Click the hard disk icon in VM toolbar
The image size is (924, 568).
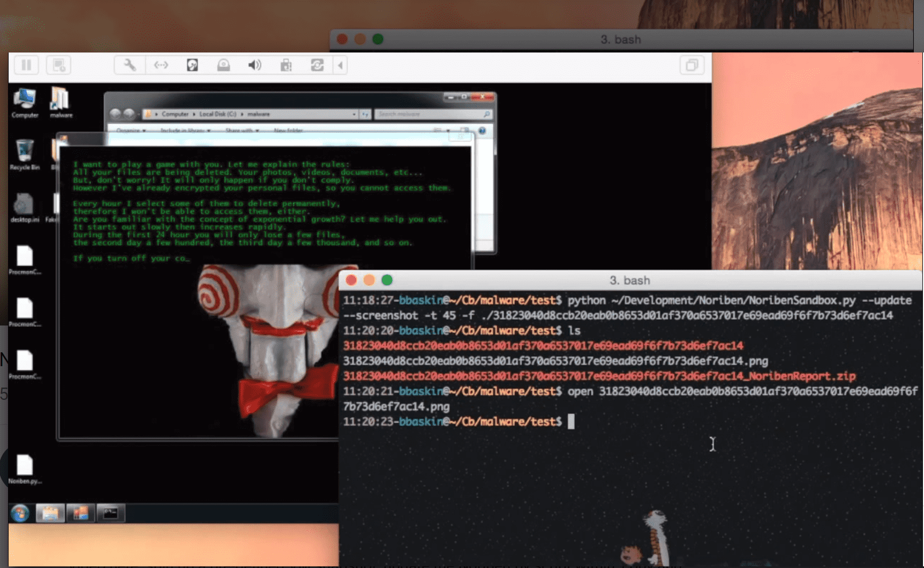192,65
